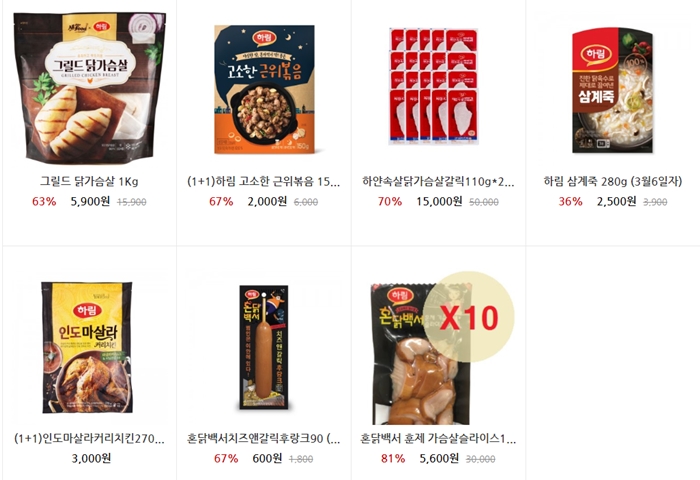This screenshot has width=700, height=480.
Task: Click the 2,000원 price of 근위볶음
Action: 267,201
